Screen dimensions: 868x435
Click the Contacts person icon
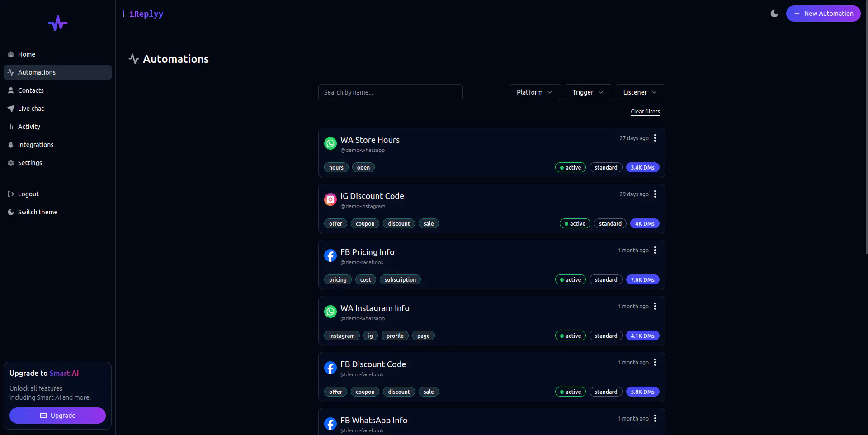(x=11, y=90)
